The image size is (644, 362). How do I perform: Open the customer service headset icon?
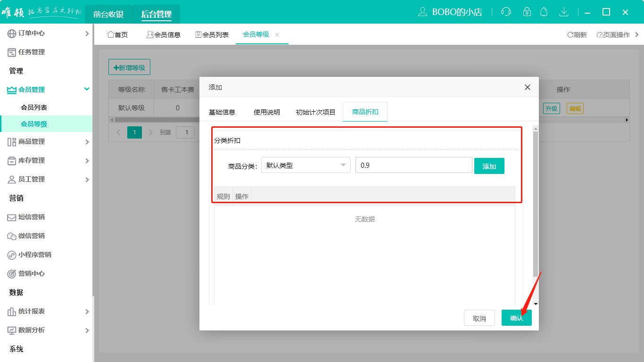[506, 12]
